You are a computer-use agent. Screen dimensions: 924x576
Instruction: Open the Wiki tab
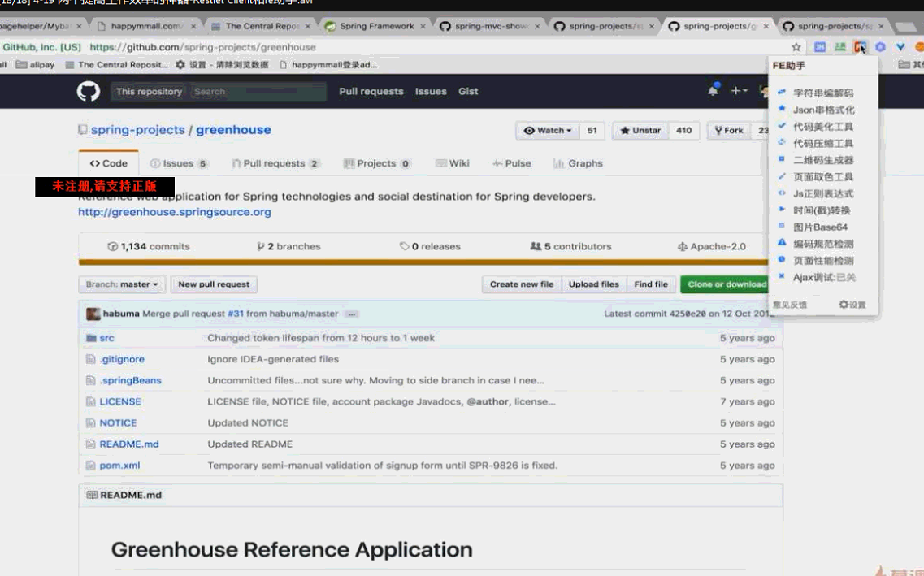(452, 163)
